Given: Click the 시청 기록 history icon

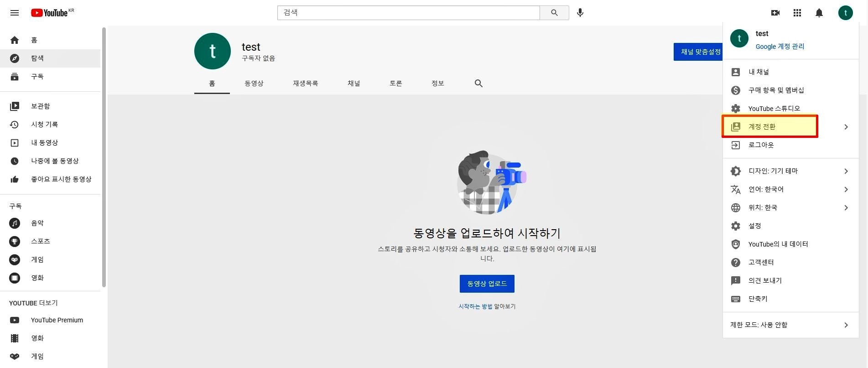Looking at the screenshot, I should tap(15, 125).
